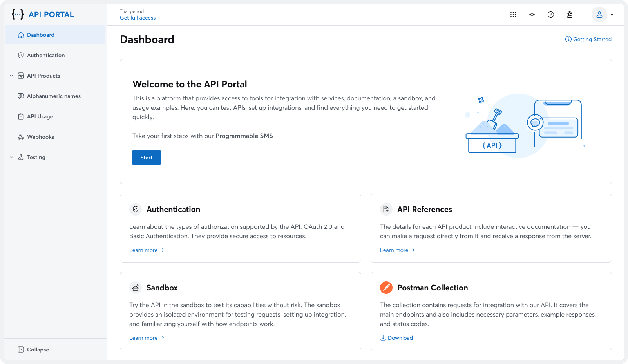Viewport: 628px width, 364px height.
Task: Click the Get full access link
Action: click(x=138, y=18)
